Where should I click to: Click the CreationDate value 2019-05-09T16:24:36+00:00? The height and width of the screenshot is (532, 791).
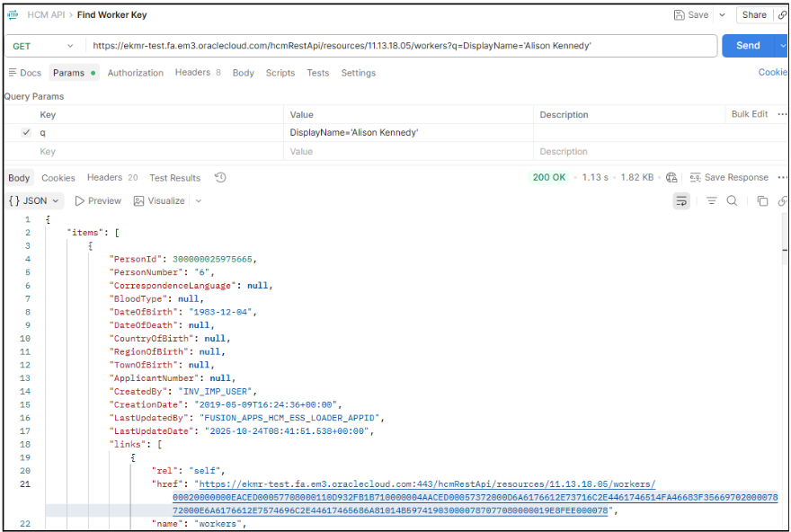click(268, 404)
